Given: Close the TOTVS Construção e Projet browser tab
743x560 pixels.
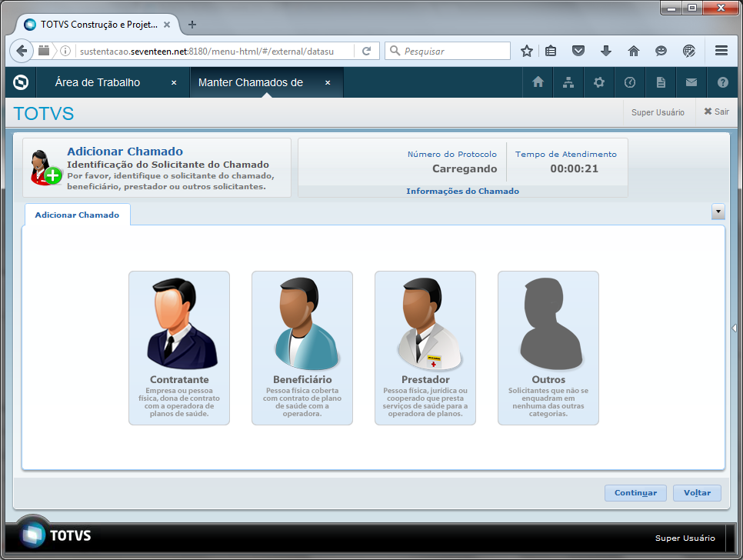Looking at the screenshot, I should [x=167, y=25].
